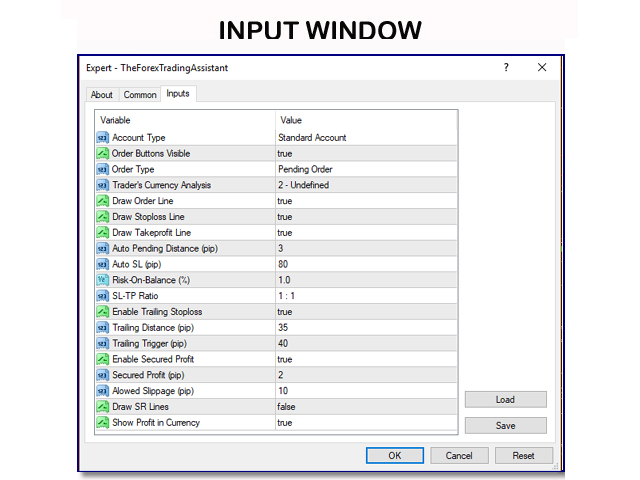Click the Auto SL (pip) row icon
Image resolution: width=640 pixels, height=480 pixels.
point(102,264)
